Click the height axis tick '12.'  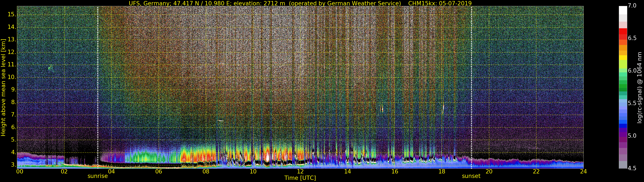[x=12, y=52]
